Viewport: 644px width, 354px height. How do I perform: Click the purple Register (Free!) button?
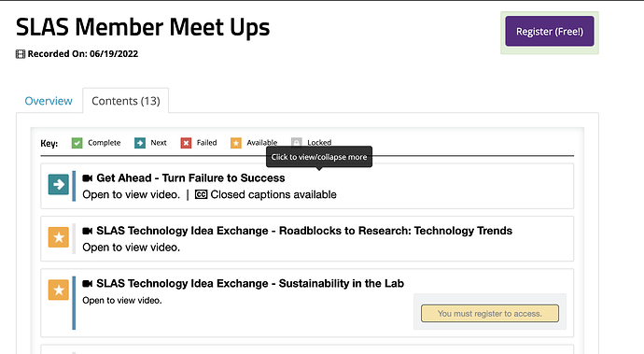click(550, 31)
